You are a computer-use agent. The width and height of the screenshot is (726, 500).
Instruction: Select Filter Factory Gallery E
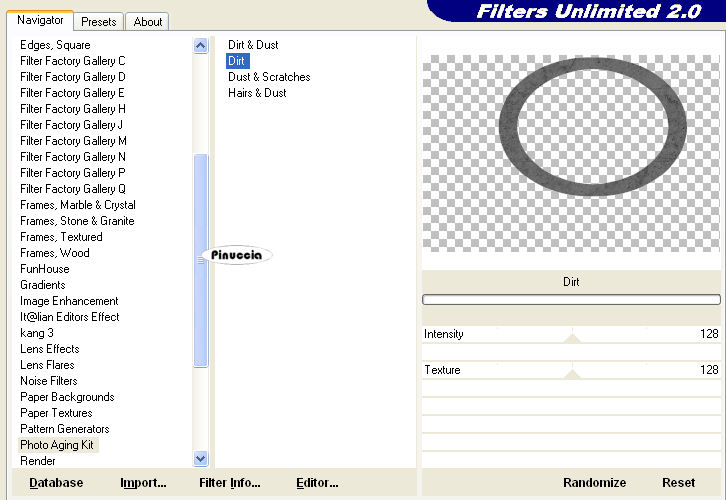[x=72, y=93]
